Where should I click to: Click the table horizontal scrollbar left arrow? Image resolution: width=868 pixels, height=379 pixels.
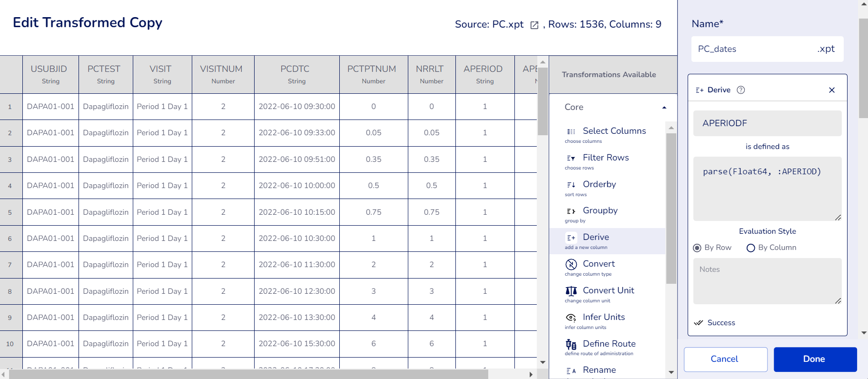point(4,375)
